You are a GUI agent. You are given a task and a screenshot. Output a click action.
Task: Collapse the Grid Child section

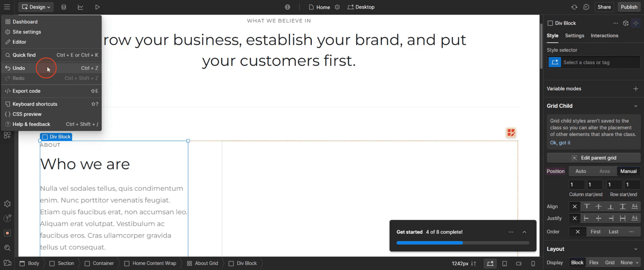click(636, 106)
